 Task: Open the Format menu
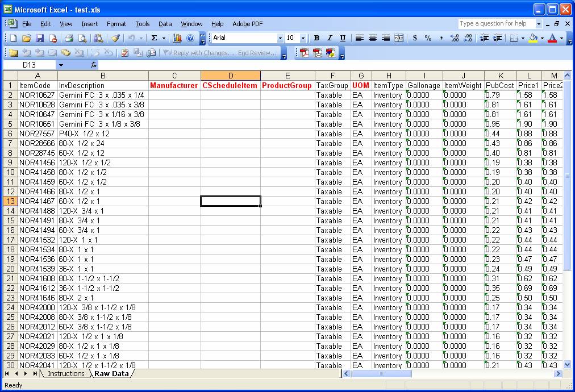click(x=116, y=24)
